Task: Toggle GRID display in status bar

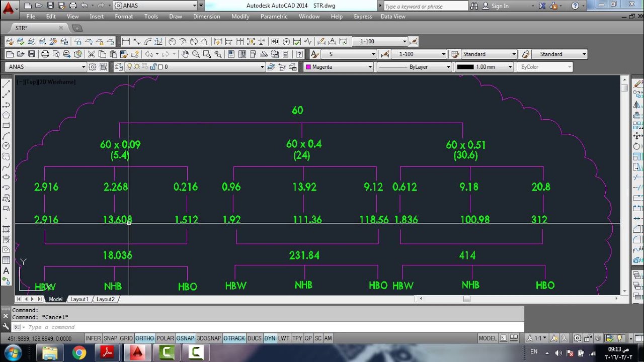Action: coord(126,338)
